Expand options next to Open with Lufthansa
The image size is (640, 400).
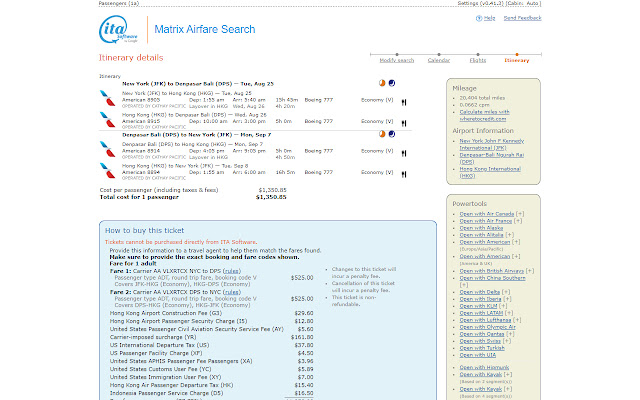click(517, 320)
